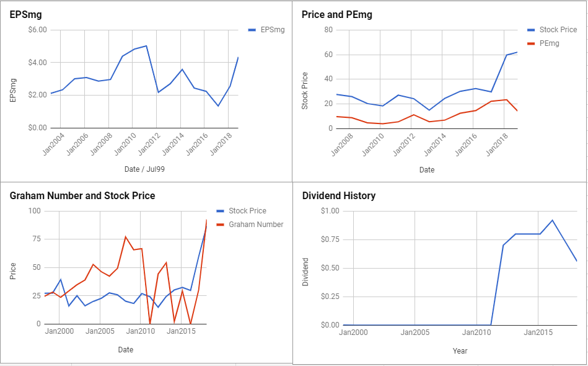Select the Dividend History chart title

click(339, 195)
